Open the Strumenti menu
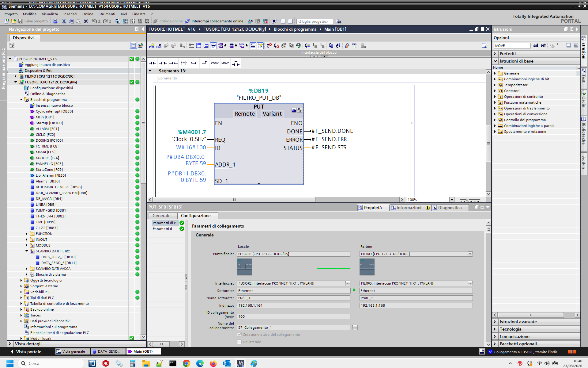This screenshot has height=368, width=588. [x=107, y=14]
